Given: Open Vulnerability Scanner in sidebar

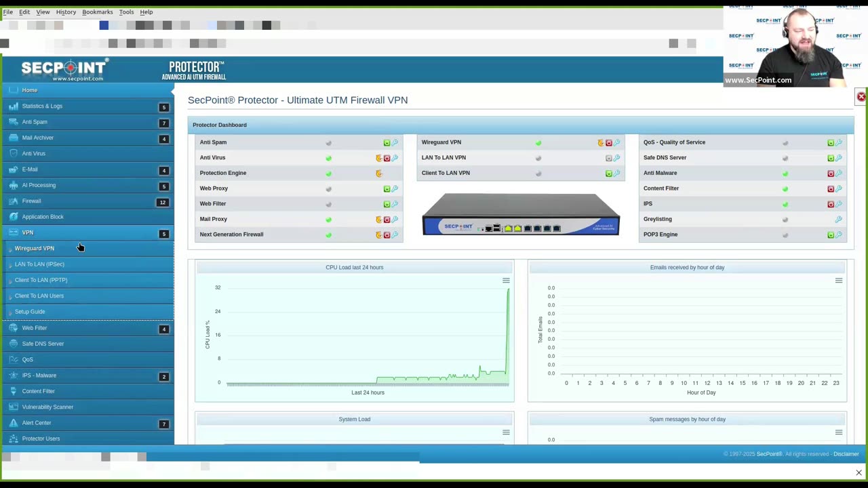Looking at the screenshot, I should point(87,407).
